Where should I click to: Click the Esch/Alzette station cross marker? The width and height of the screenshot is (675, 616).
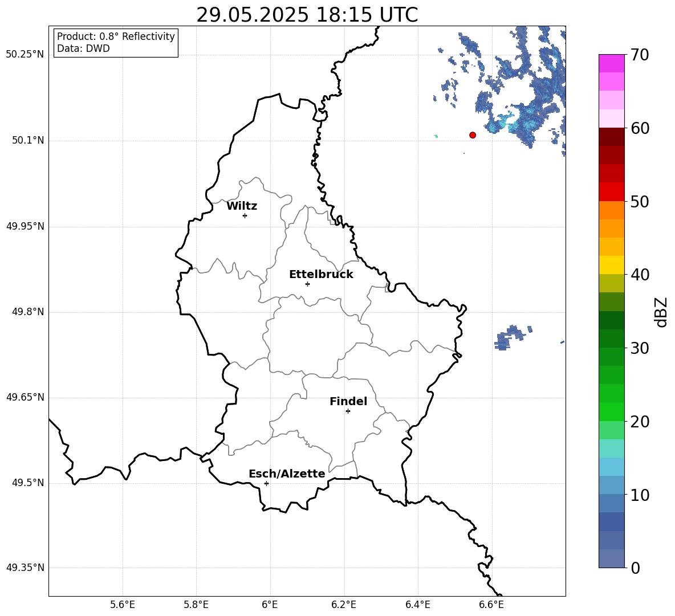pyautogui.click(x=266, y=483)
